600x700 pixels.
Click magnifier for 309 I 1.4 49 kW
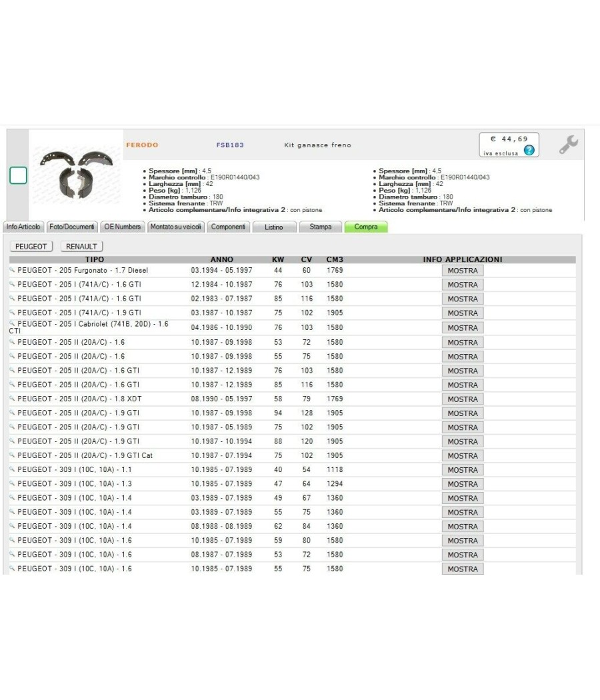tap(12, 498)
